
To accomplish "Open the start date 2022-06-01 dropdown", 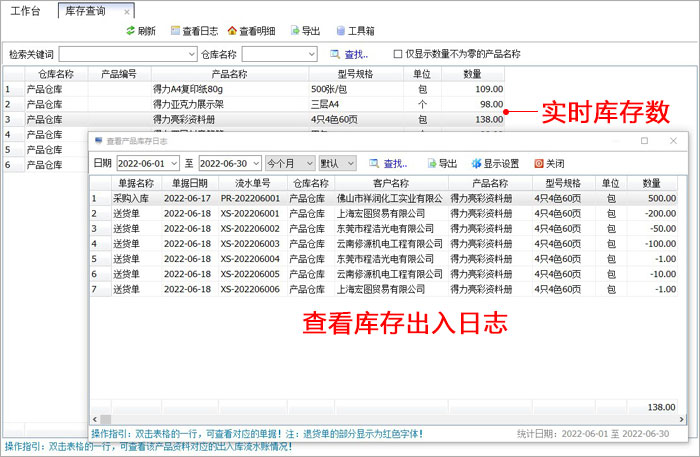I will 174,164.
